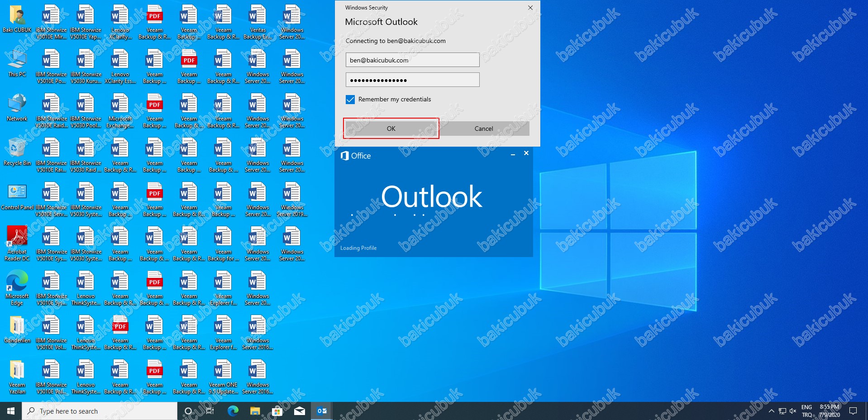Launch Microsoft Edge from the taskbar
The image size is (868, 420).
click(x=233, y=411)
